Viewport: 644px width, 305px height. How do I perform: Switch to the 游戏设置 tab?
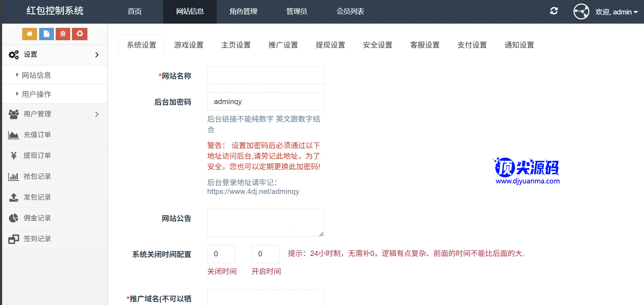click(189, 45)
